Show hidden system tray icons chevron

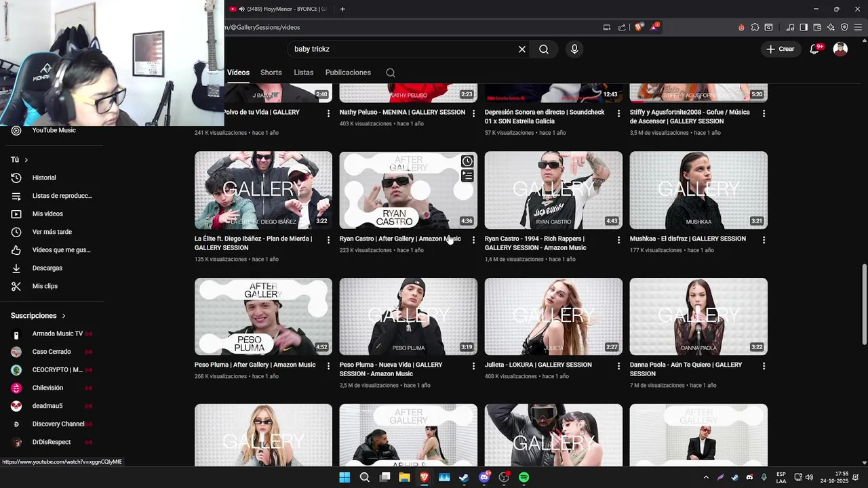706,477
